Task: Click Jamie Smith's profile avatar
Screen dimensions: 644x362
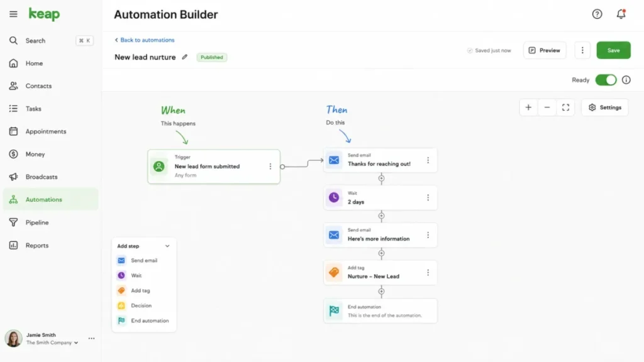Action: [x=13, y=339]
